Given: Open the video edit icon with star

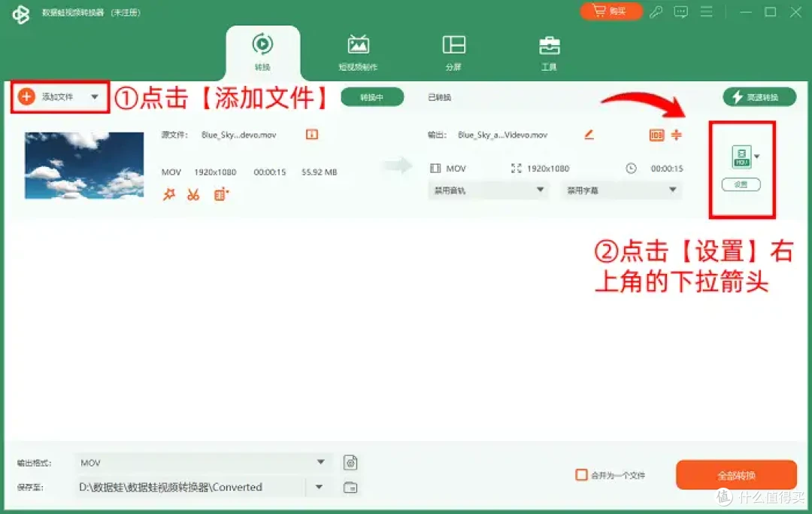Looking at the screenshot, I should [x=221, y=194].
